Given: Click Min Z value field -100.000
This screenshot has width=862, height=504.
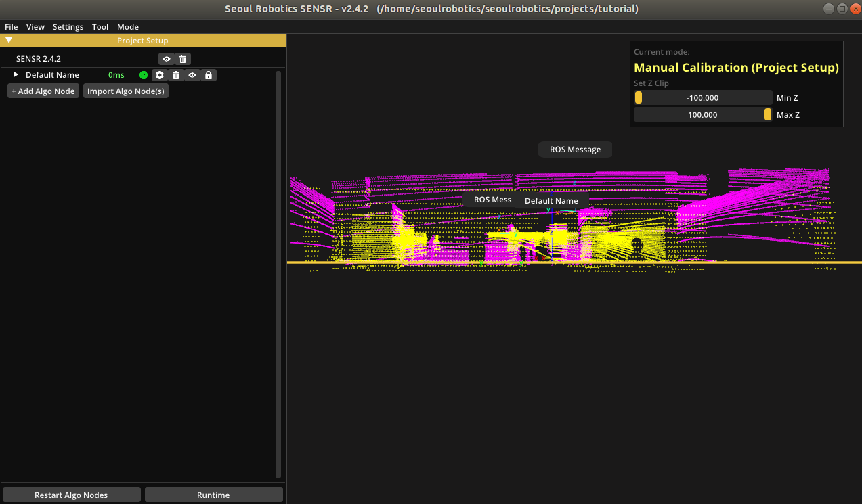Looking at the screenshot, I should click(x=703, y=97).
